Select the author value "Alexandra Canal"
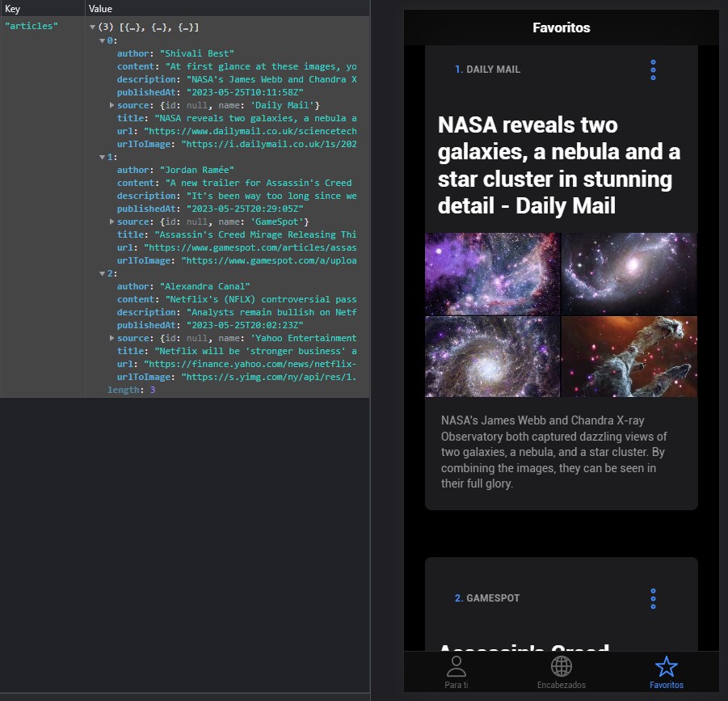The image size is (728, 701). (204, 286)
